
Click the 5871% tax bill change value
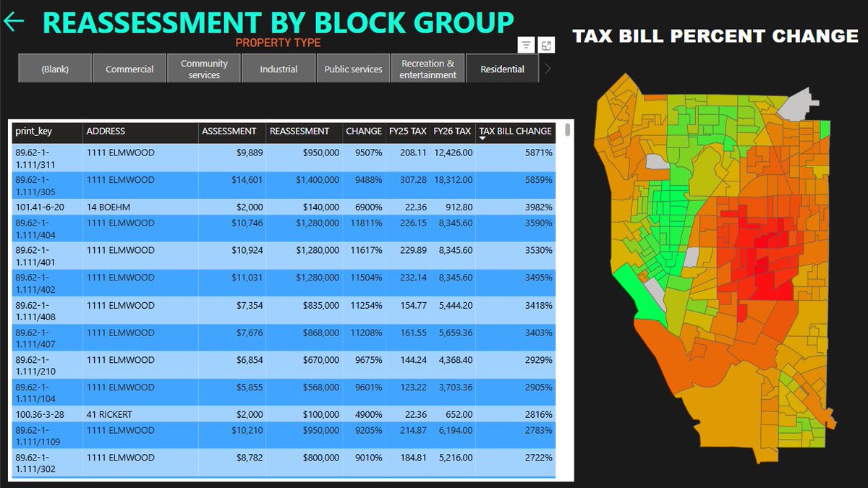tap(539, 153)
